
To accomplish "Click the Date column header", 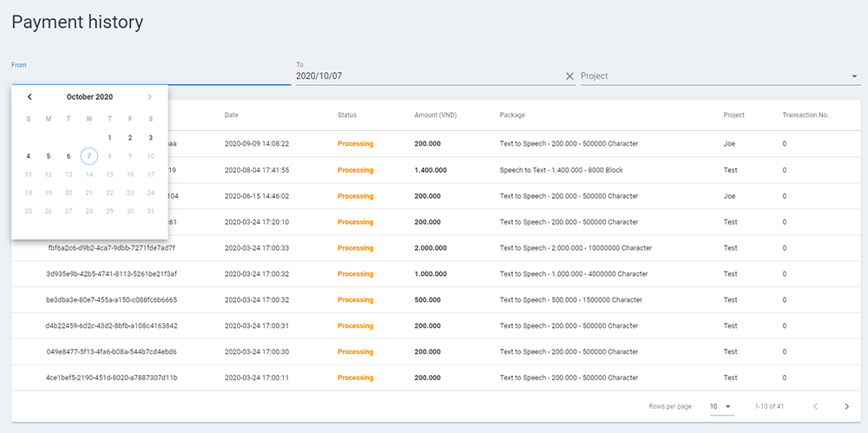I will pos(232,115).
